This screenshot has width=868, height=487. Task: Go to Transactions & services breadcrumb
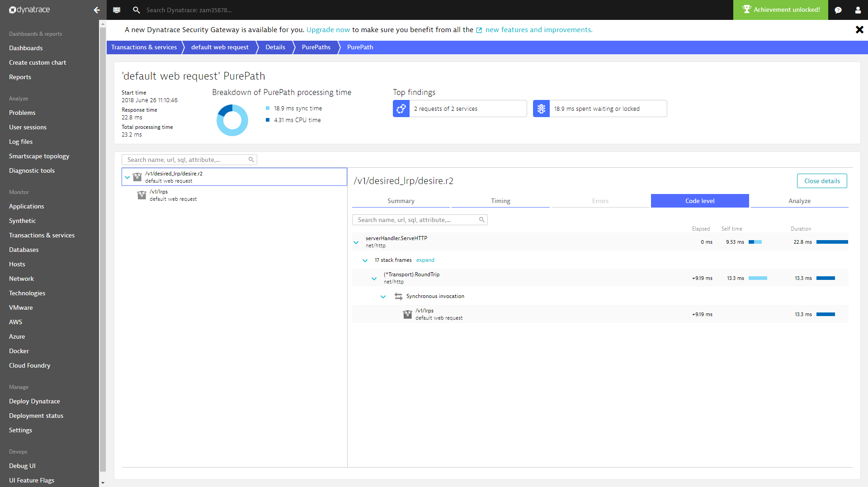tap(144, 47)
